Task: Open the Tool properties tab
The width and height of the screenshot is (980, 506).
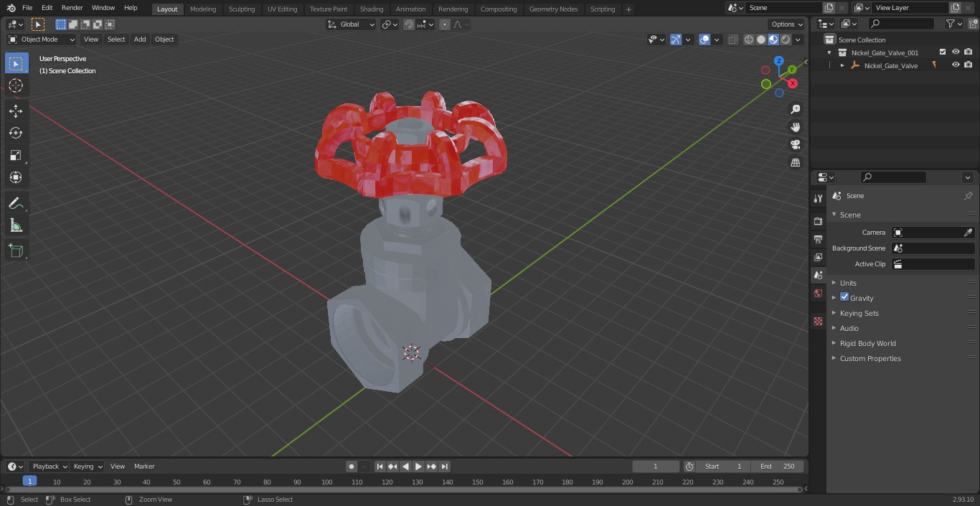Action: click(x=818, y=199)
